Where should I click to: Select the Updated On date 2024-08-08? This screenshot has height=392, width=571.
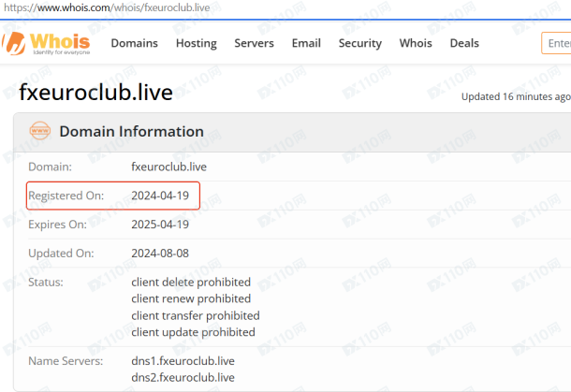160,254
